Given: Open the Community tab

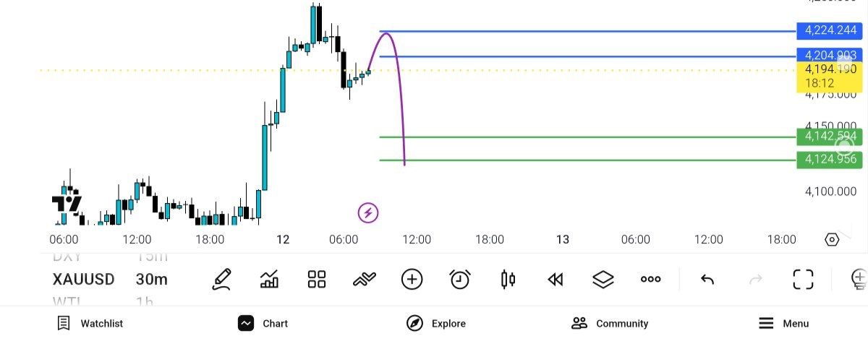Looking at the screenshot, I should 610,324.
